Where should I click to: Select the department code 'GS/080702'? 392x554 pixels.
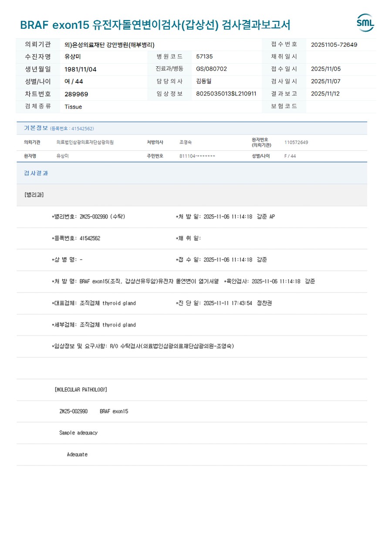pos(211,69)
